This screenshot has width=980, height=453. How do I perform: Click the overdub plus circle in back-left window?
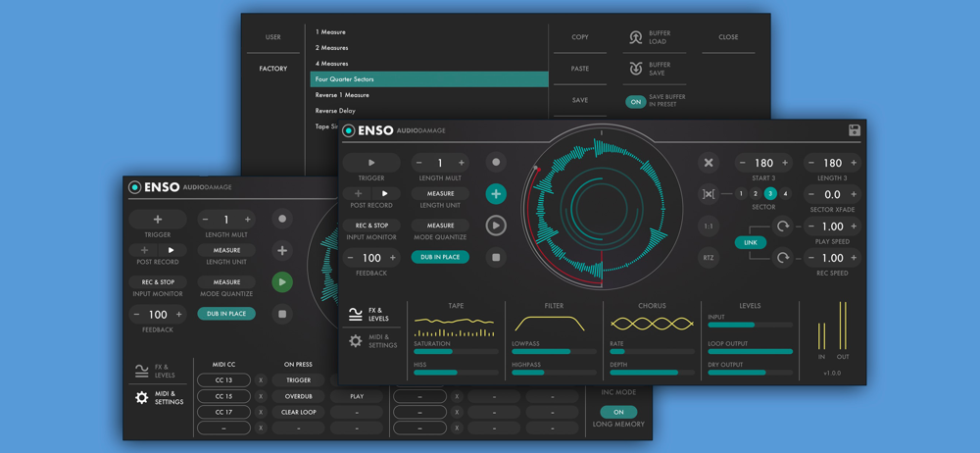point(282,251)
